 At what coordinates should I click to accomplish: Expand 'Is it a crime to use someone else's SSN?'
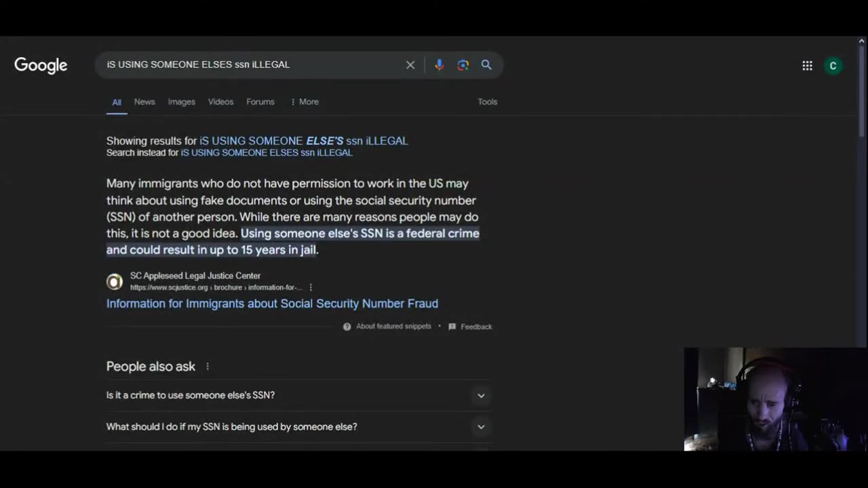299,395
